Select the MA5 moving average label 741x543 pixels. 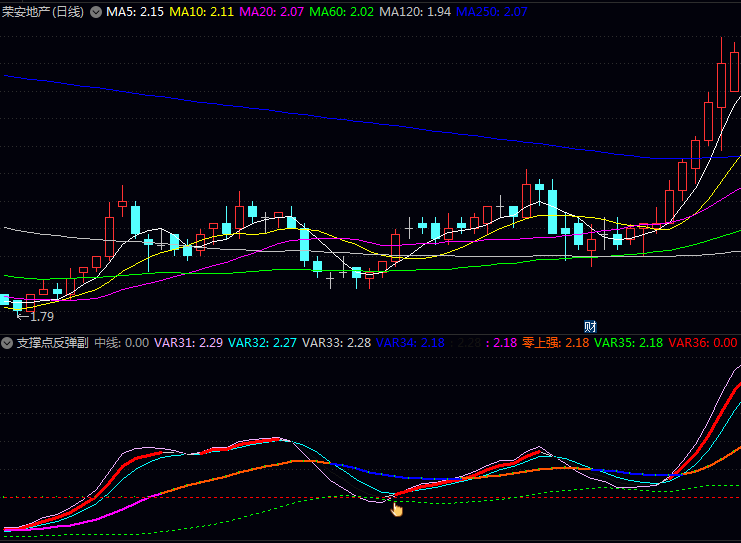pos(135,12)
